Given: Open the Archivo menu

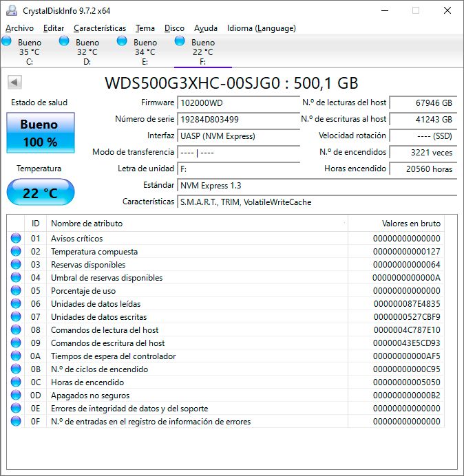Looking at the screenshot, I should 19,28.
